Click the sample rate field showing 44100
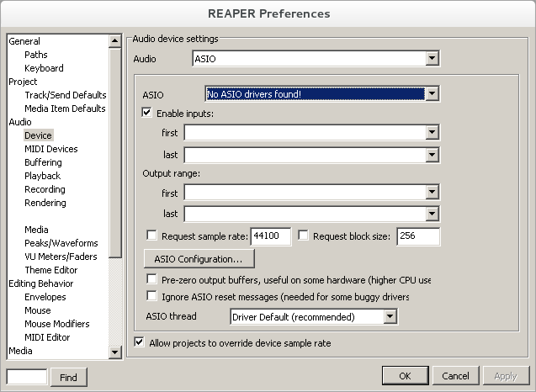The width and height of the screenshot is (536, 392). pyautogui.click(x=271, y=236)
